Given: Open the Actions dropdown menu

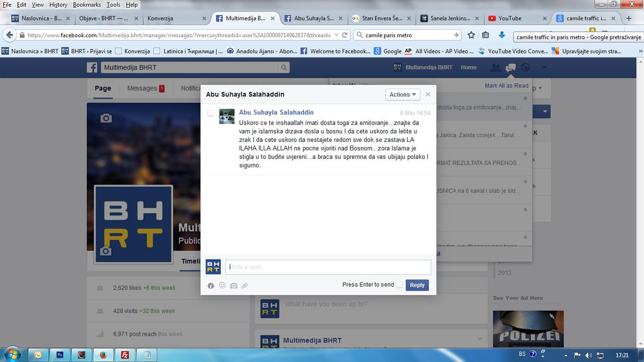Looking at the screenshot, I should coord(402,95).
